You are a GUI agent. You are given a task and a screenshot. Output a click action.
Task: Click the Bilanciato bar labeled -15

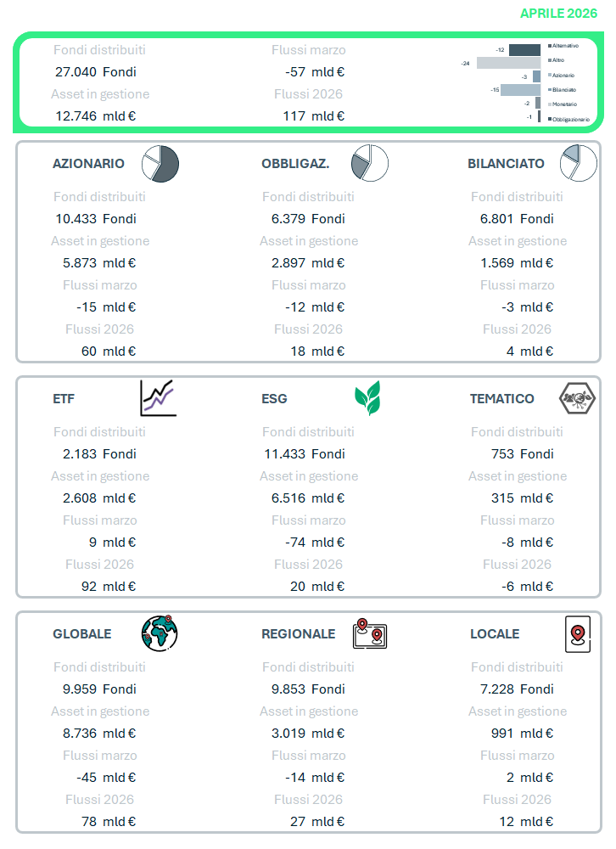520,89
